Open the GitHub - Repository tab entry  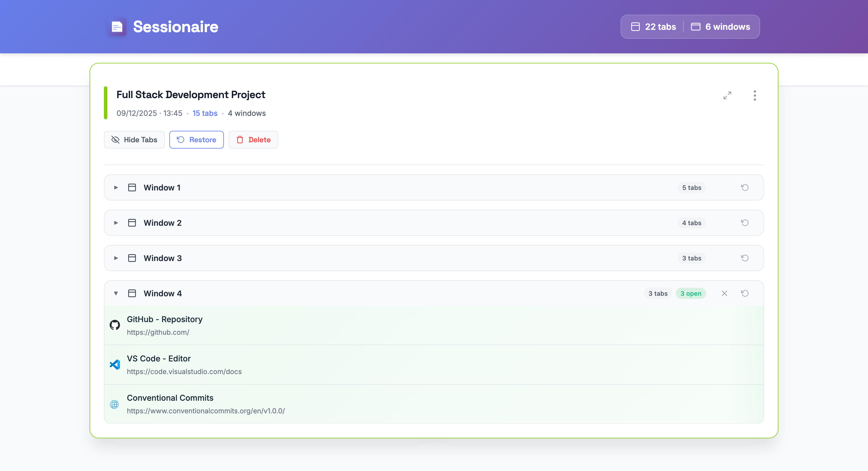pyautogui.click(x=164, y=320)
